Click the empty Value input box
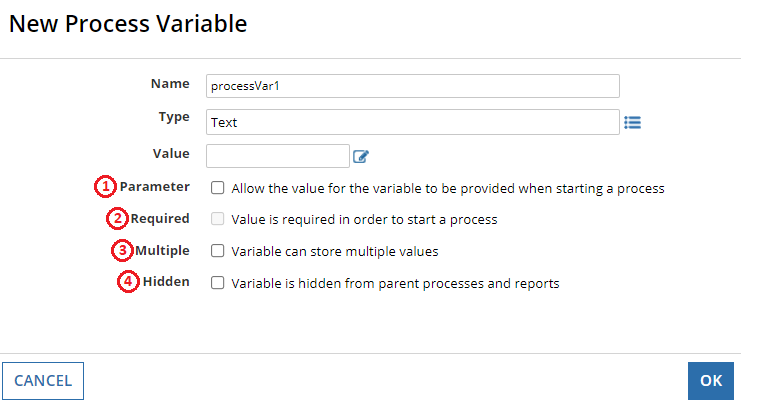Image resolution: width=757 pixels, height=415 pixels. [x=277, y=155]
